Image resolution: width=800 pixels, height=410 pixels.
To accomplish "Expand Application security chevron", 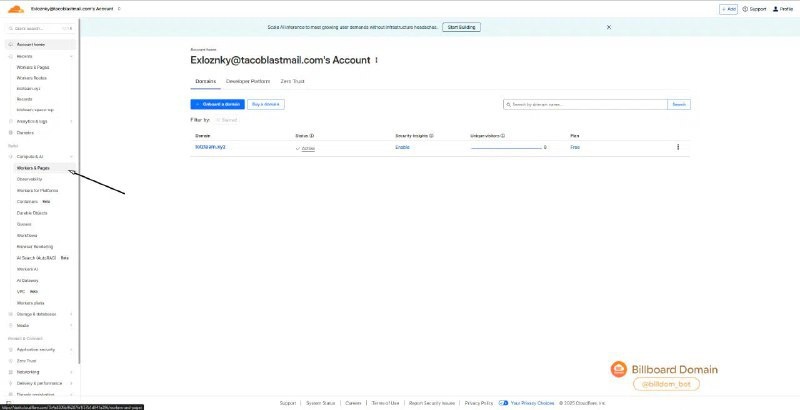I will [x=71, y=350].
